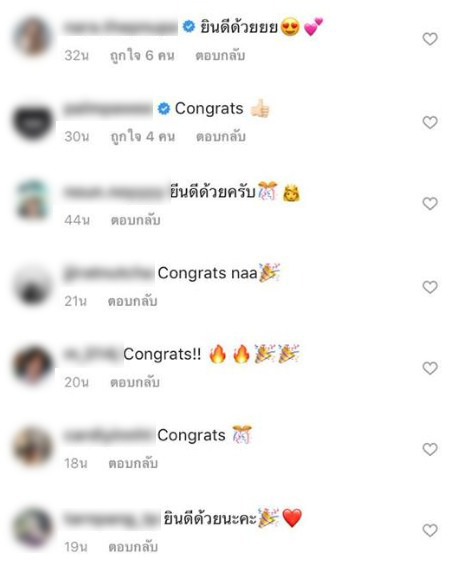View likes 'ถูกใจ 4 คน' on second comment
This screenshot has width=463, height=568.
pyautogui.click(x=142, y=137)
